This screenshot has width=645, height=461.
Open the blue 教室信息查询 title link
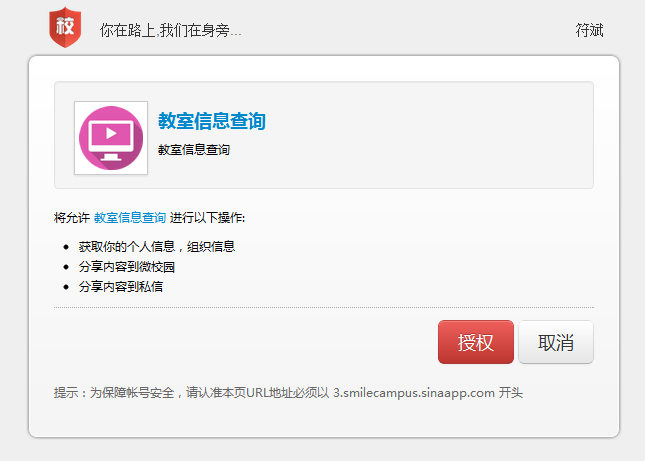pyautogui.click(x=212, y=121)
